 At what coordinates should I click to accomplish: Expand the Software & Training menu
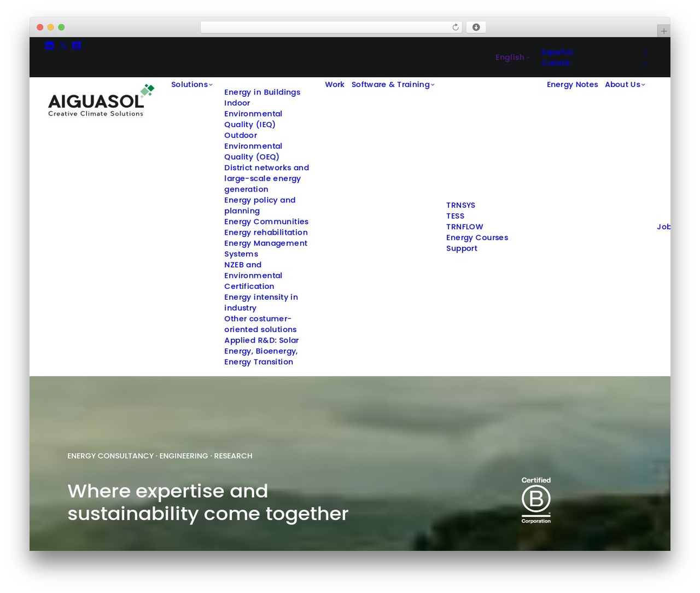393,84
